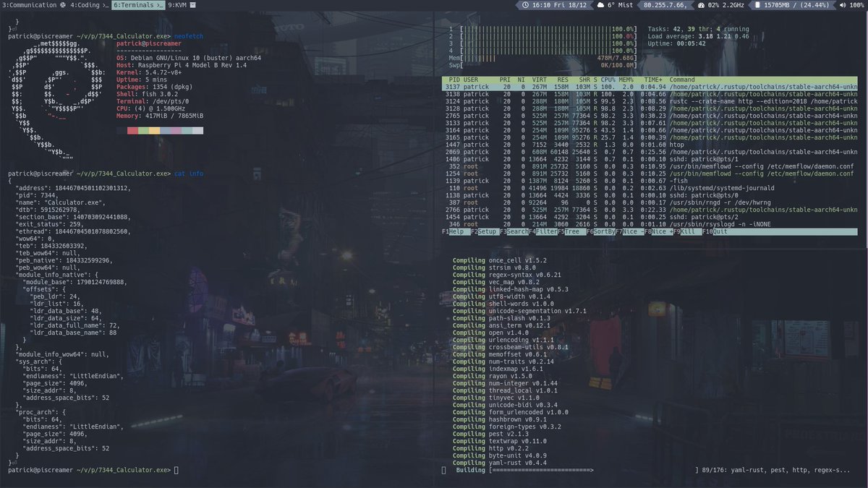868x488 pixels.
Task: Click F9 Kill in htop
Action: [x=688, y=232]
